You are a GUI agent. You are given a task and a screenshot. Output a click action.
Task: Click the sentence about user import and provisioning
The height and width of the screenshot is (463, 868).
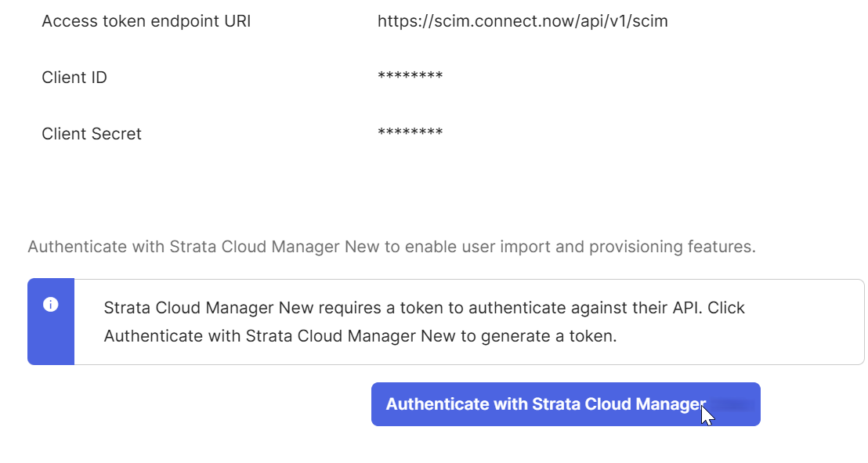point(392,247)
